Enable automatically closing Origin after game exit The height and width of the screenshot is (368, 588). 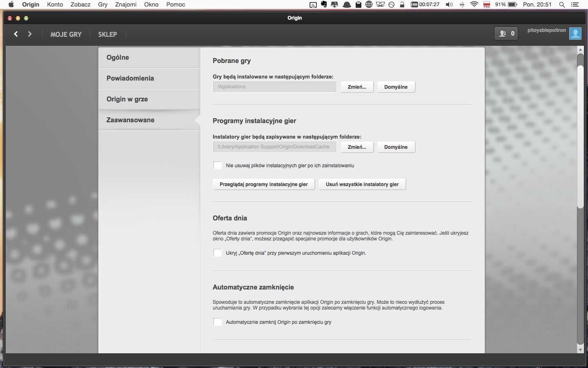217,322
